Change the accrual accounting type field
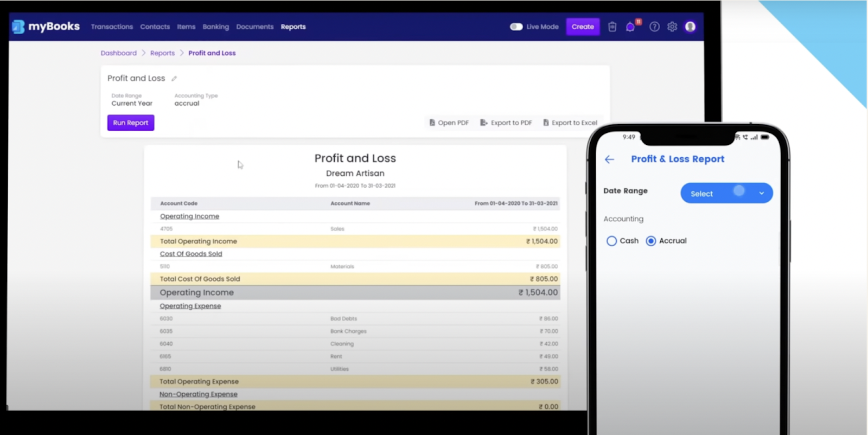868x435 pixels. (187, 103)
